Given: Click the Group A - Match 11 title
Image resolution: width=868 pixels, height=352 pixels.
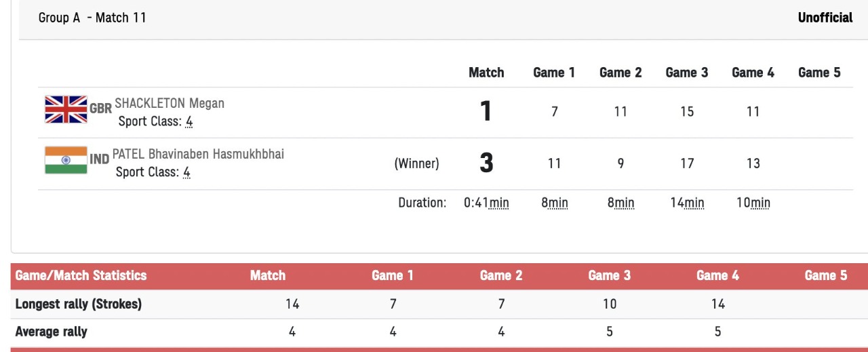Looking at the screenshot, I should pyautogui.click(x=92, y=18).
